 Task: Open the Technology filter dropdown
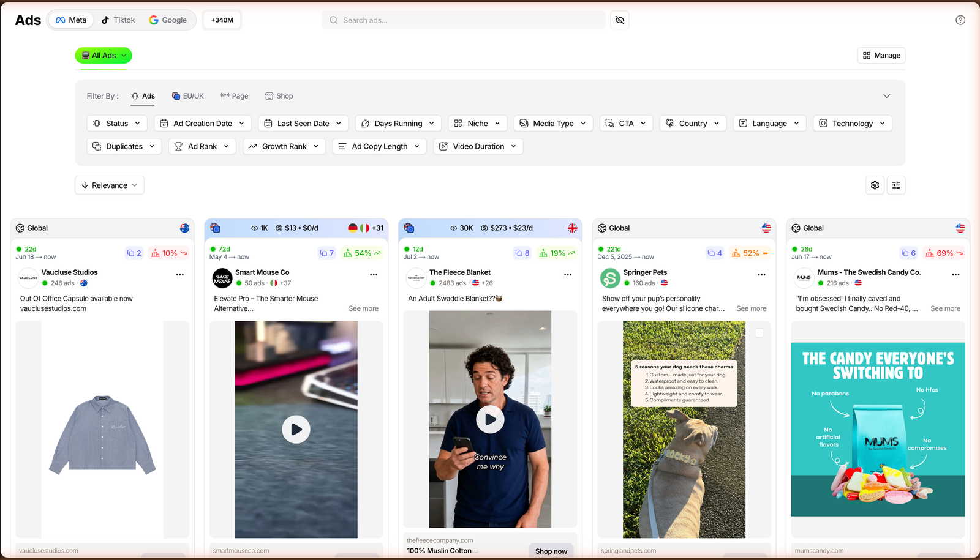pyautogui.click(x=853, y=123)
